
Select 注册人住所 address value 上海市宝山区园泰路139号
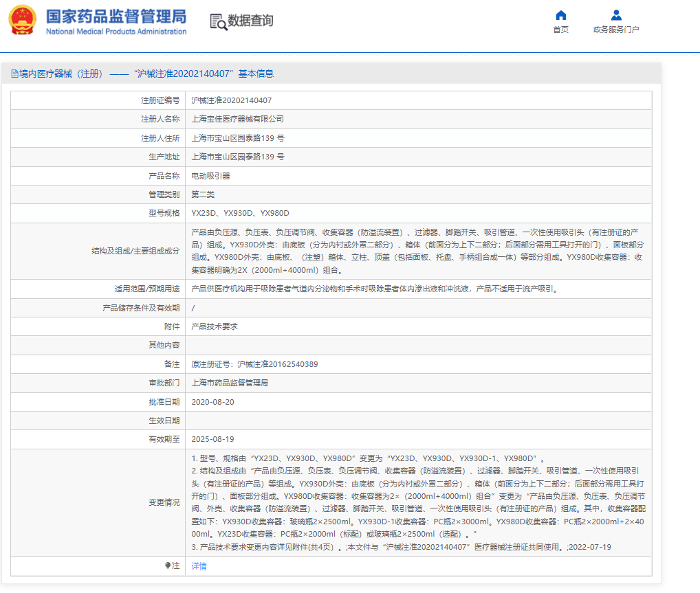tap(237, 138)
